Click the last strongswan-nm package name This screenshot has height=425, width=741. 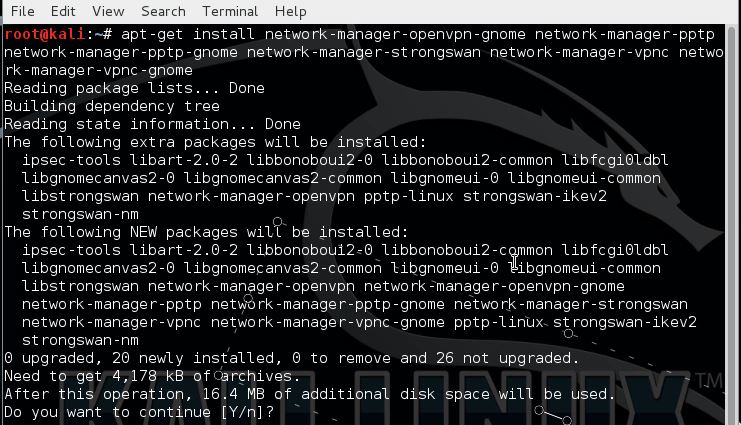[x=80, y=340]
